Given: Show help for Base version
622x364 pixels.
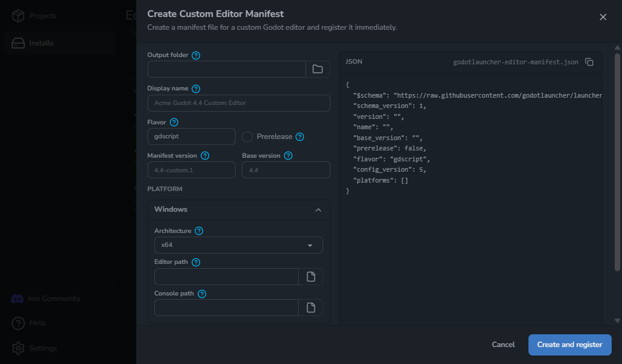Looking at the screenshot, I should coord(288,156).
